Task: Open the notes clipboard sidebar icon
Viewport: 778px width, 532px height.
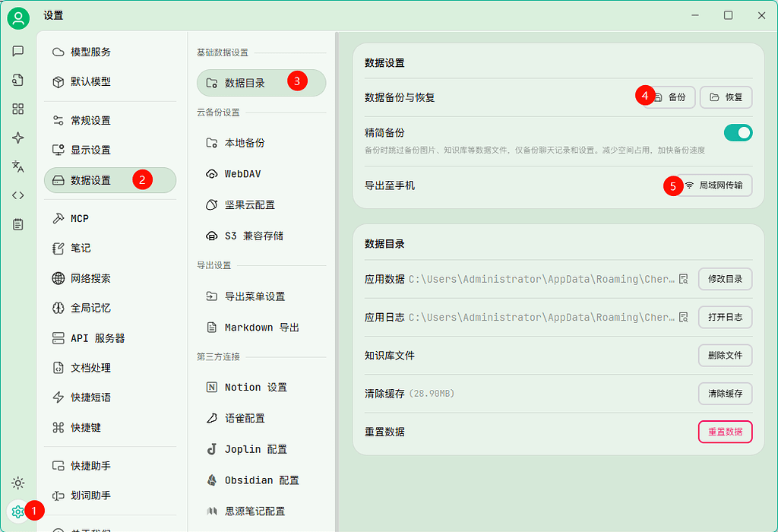Action: tap(18, 224)
